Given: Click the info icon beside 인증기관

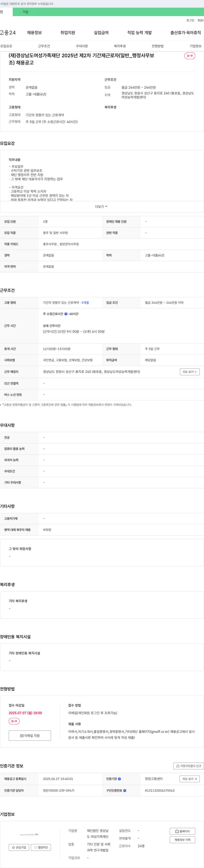Looking at the screenshot, I should (x=120, y=779).
